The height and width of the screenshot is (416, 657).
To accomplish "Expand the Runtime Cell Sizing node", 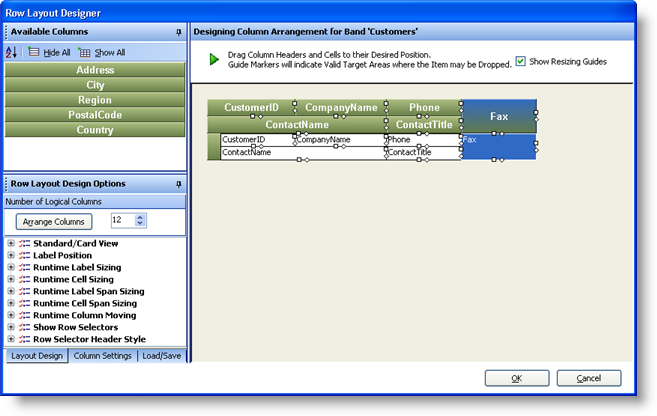I will tap(11, 279).
